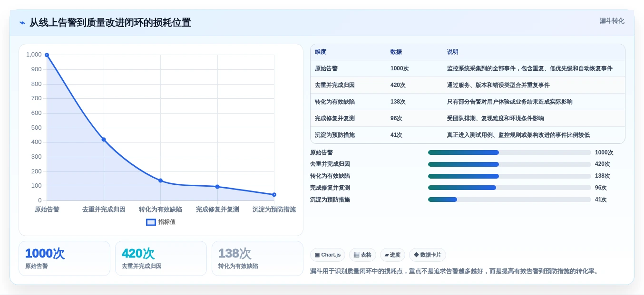Click the 表格 tag chip
Image resolution: width=644 pixels, height=295 pixels.
tap(362, 255)
